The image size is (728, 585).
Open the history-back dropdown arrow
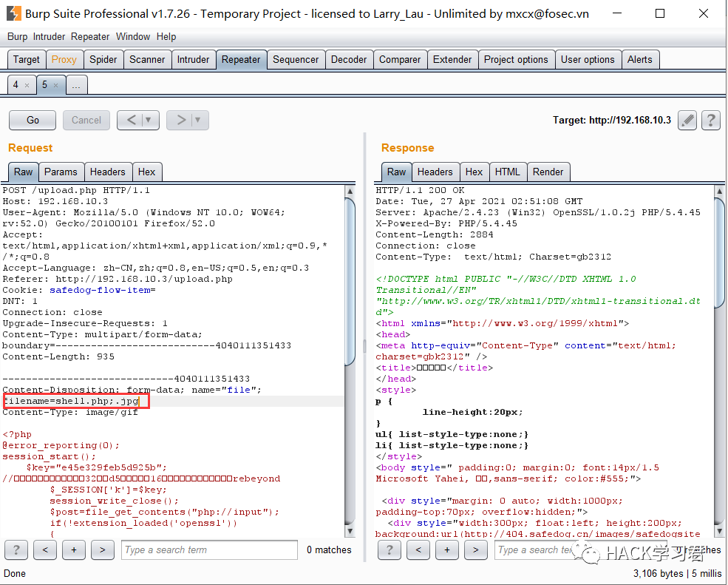(x=149, y=121)
